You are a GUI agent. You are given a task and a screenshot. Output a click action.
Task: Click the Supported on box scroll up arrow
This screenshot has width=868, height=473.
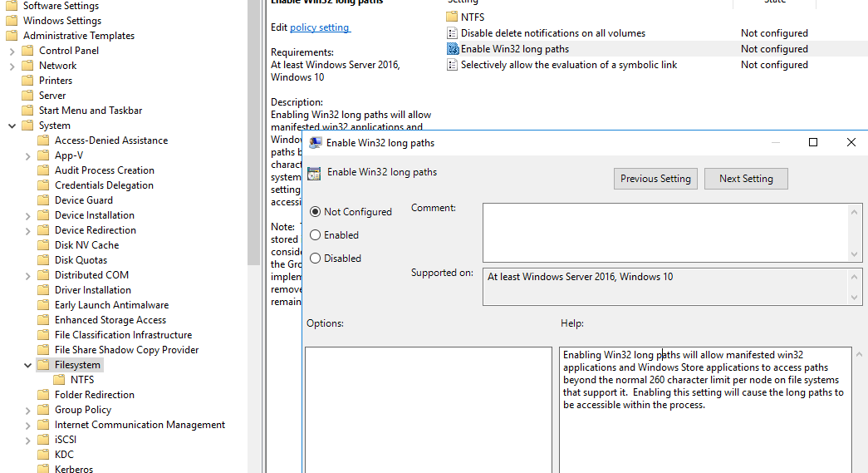(x=854, y=277)
